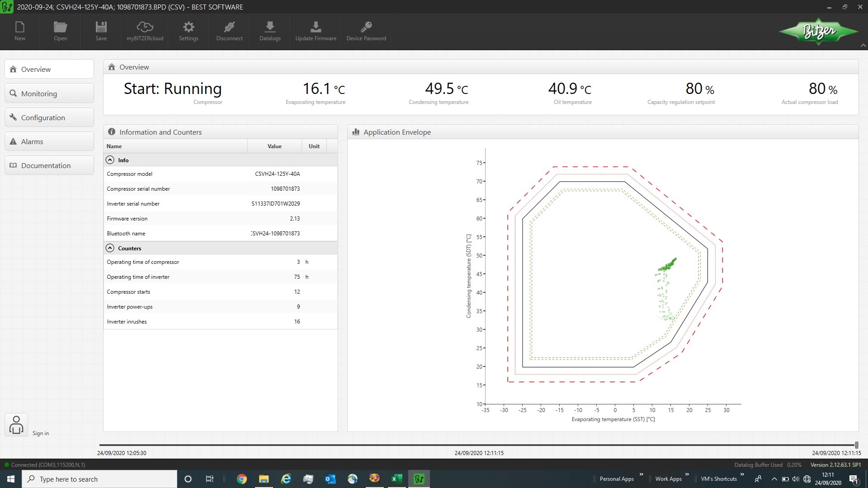Viewport: 868px width, 488px height.
Task: Open the Configuration section
Action: pos(49,117)
